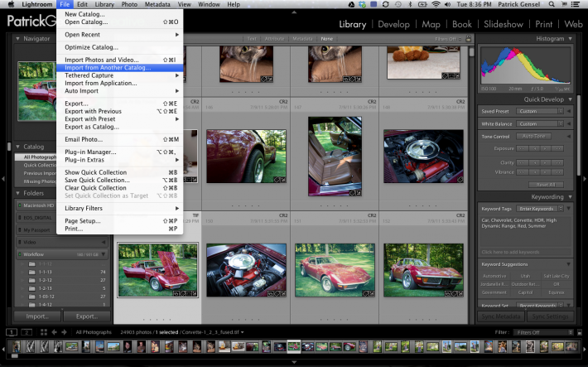Select the Corvette engine bay thumbnail 148

[x=423, y=156]
